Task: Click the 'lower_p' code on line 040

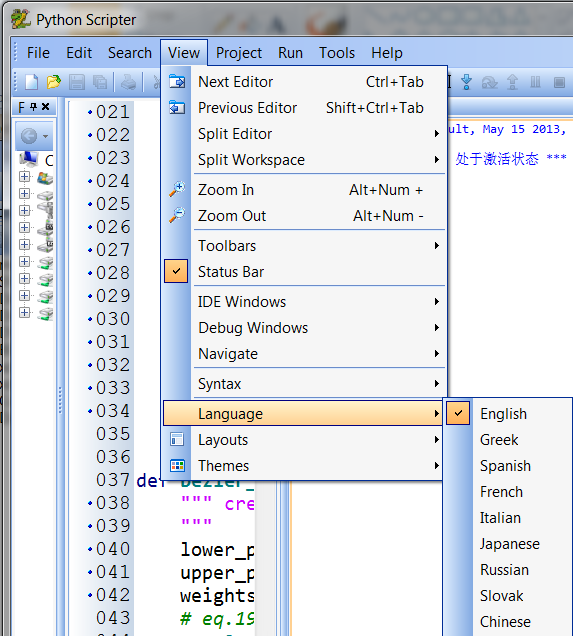Action: [217, 550]
